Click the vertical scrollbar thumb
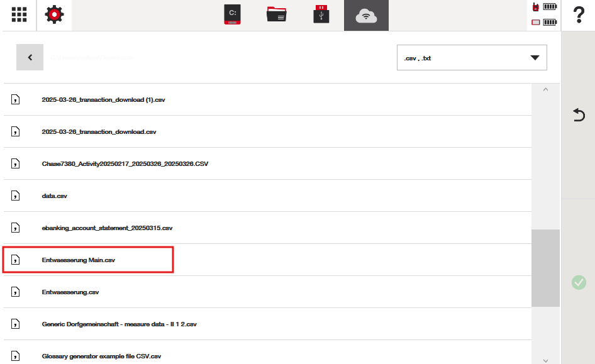Viewport: 595px width, 364px height. coord(545,268)
